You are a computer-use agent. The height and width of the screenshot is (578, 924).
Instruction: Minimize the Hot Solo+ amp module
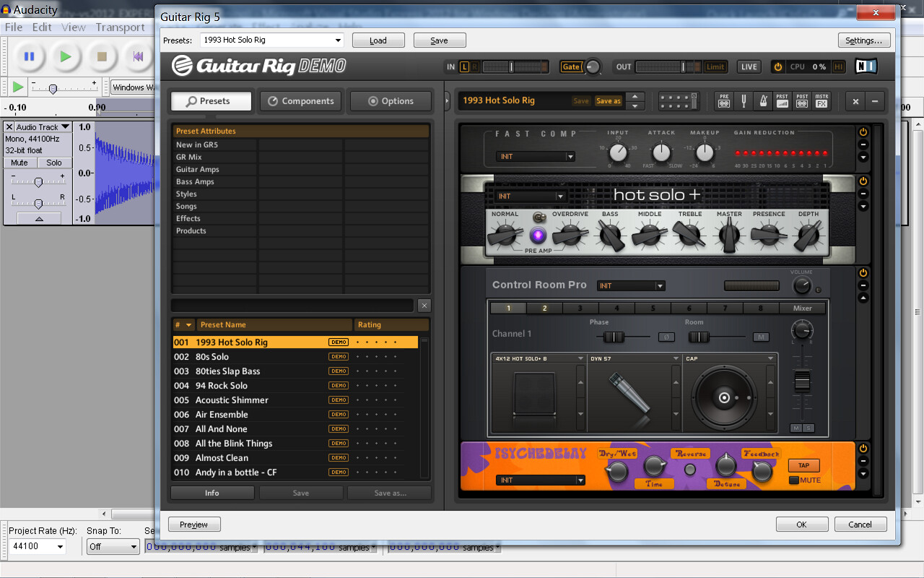(863, 194)
